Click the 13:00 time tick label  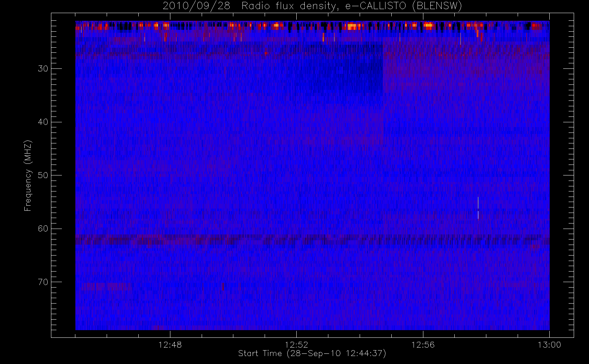tap(549, 345)
